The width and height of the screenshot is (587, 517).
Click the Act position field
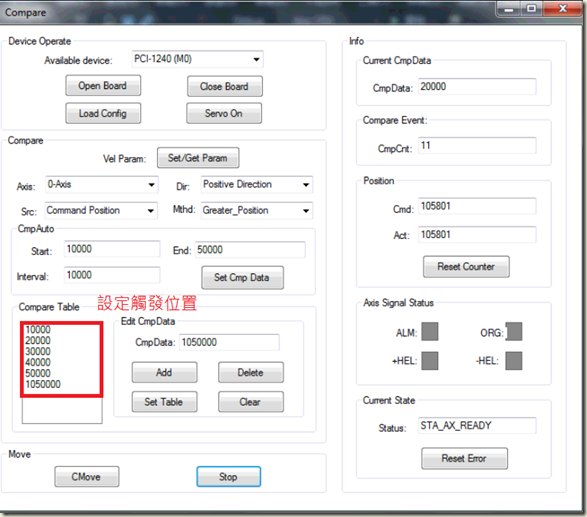click(x=477, y=235)
